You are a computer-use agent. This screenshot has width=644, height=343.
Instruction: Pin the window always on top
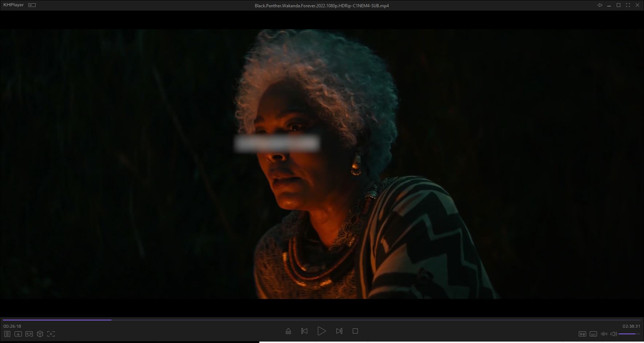point(600,5)
